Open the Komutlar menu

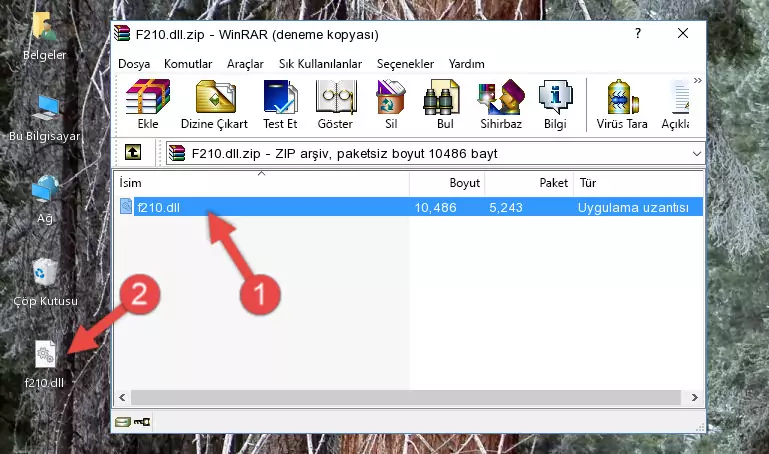[x=188, y=64]
